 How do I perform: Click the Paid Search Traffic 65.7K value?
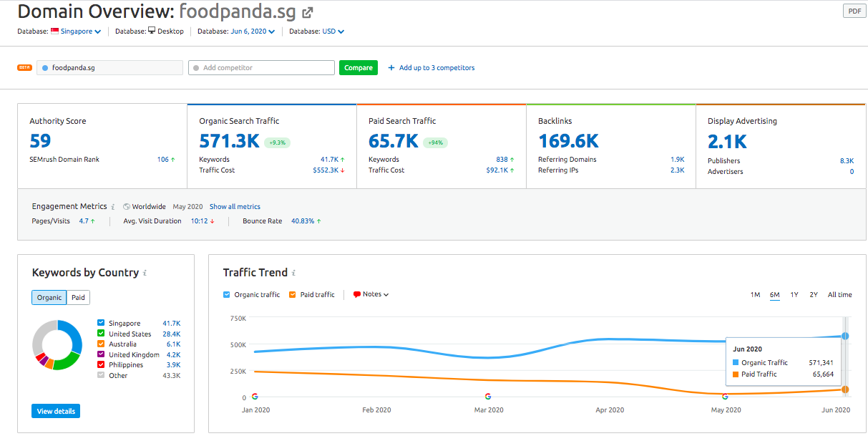393,141
